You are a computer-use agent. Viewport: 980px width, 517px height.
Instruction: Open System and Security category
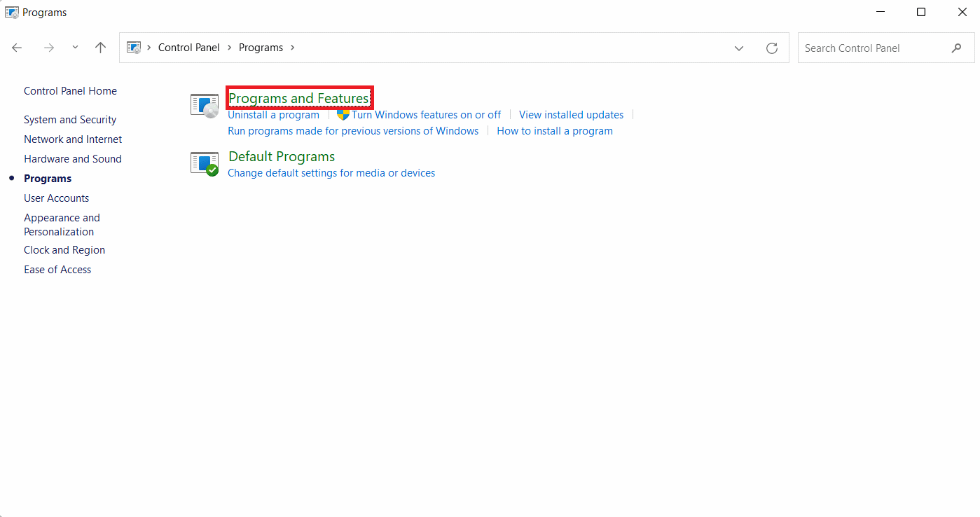coord(70,120)
